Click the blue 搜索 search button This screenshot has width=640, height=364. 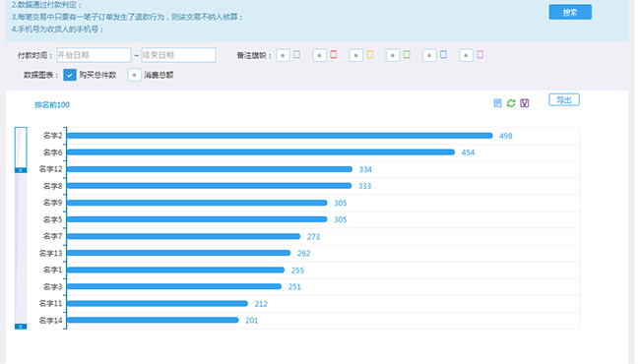570,12
